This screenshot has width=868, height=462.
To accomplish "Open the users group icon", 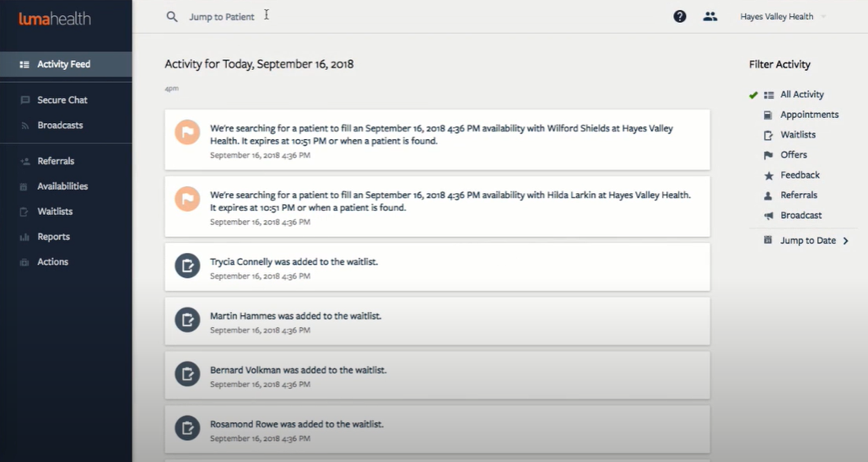I will pyautogui.click(x=710, y=16).
